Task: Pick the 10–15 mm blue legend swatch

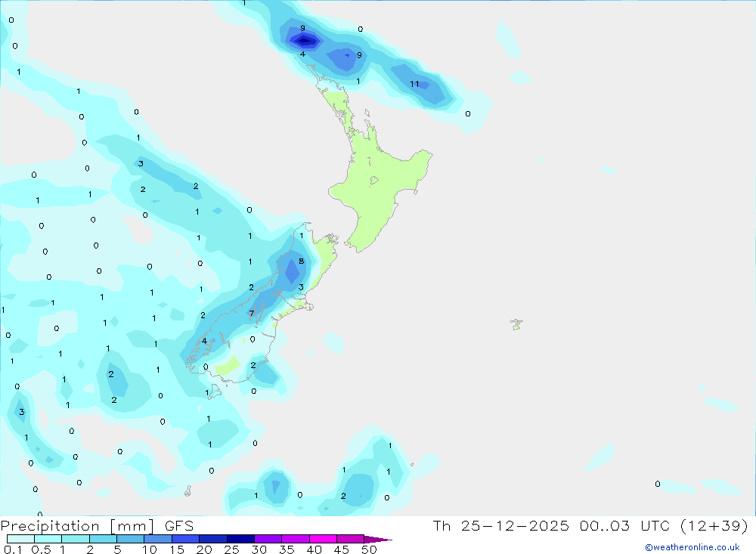Action: (158, 539)
